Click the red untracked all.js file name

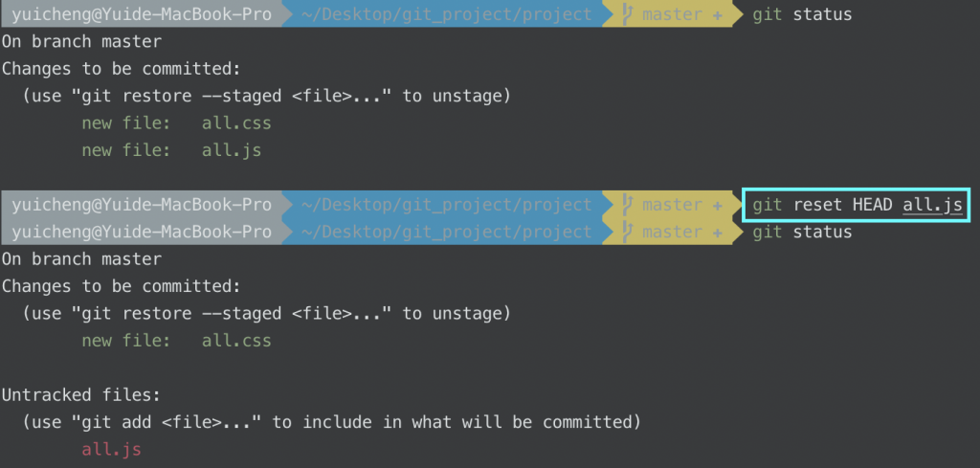pyautogui.click(x=111, y=449)
